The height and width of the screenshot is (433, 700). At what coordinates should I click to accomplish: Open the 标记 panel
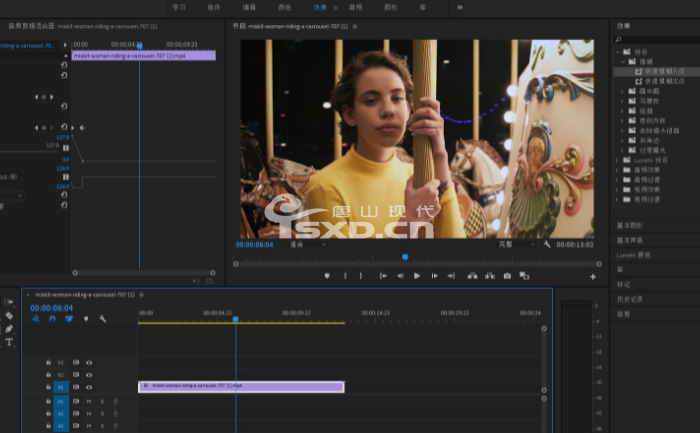[x=623, y=284]
